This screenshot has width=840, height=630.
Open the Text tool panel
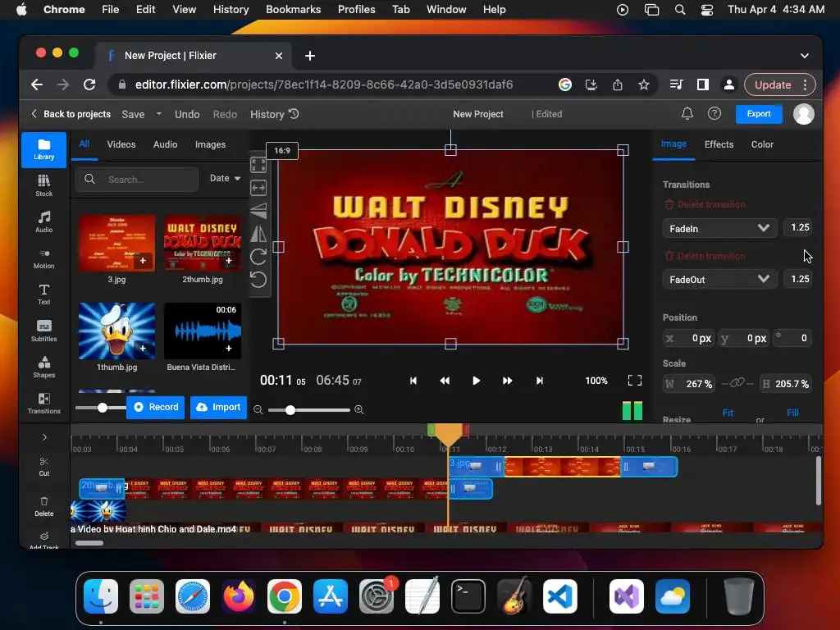44,294
